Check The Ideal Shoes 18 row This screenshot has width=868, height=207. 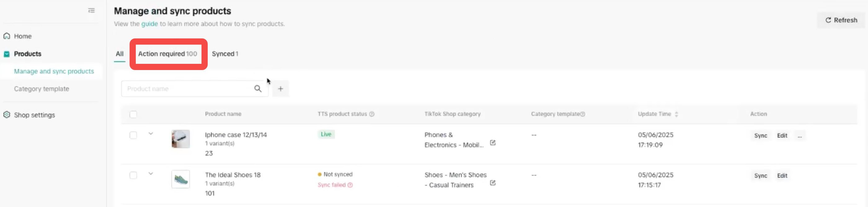point(133,175)
